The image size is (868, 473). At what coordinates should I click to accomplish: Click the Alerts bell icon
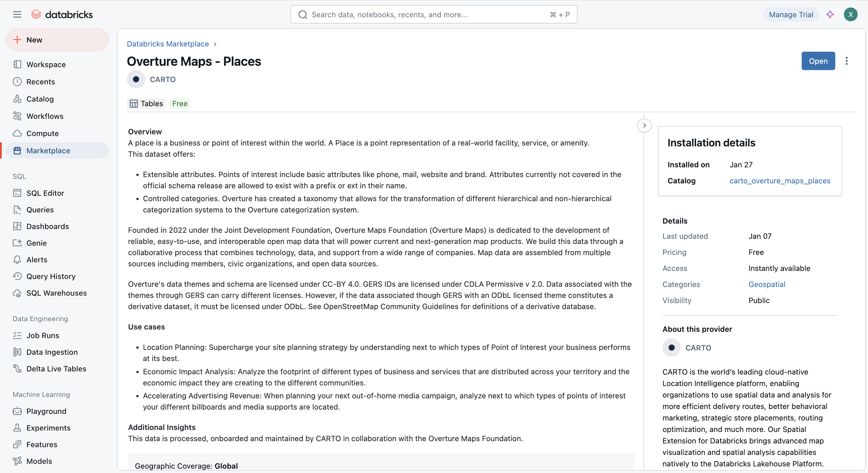(17, 260)
